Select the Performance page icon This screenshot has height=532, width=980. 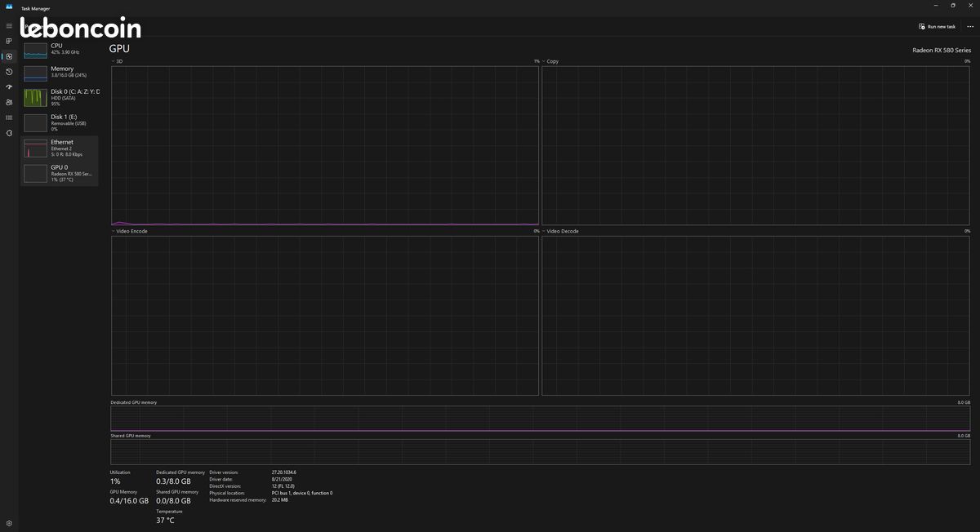click(9, 56)
